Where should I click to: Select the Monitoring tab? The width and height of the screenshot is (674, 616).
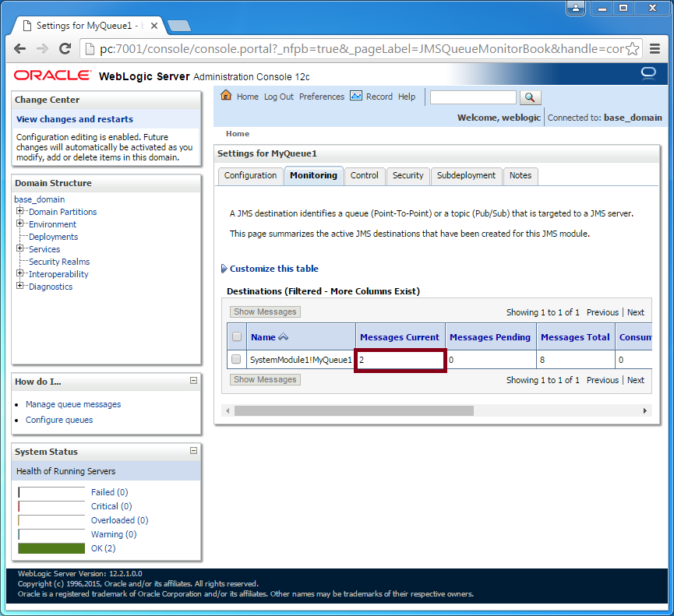(313, 176)
